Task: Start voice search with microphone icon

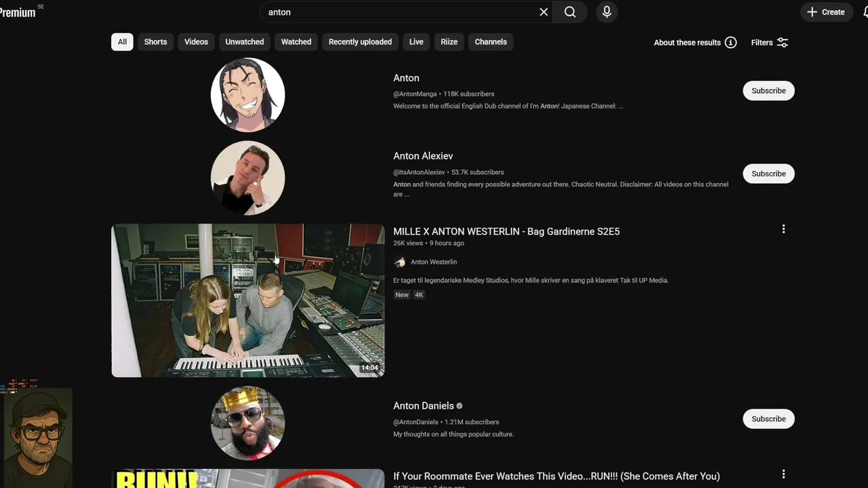Action: (607, 12)
